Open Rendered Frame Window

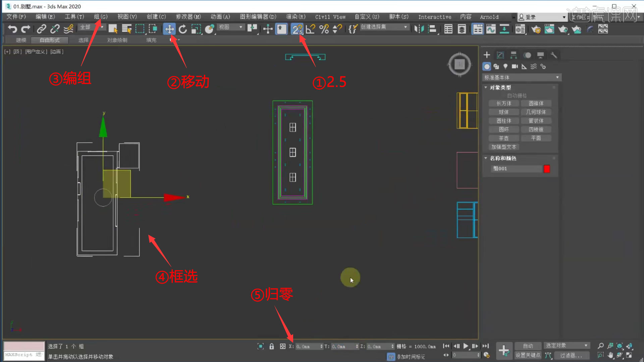pyautogui.click(x=549, y=29)
